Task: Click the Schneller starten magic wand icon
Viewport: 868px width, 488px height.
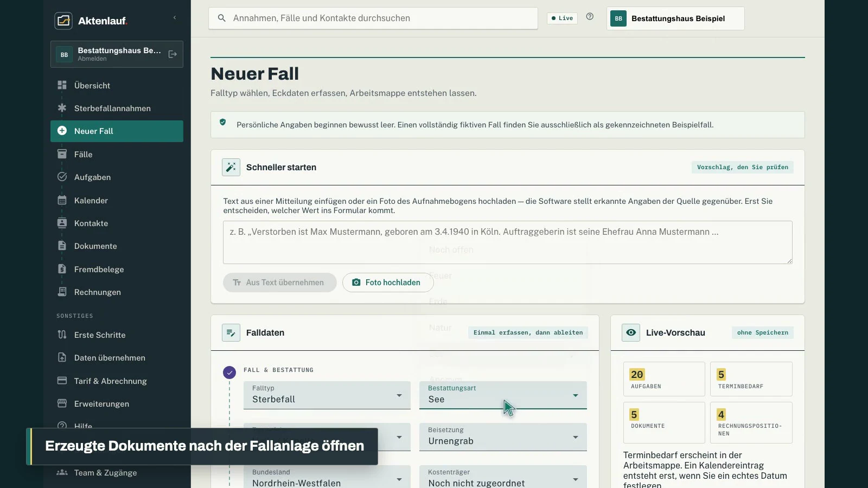Action: 231,167
